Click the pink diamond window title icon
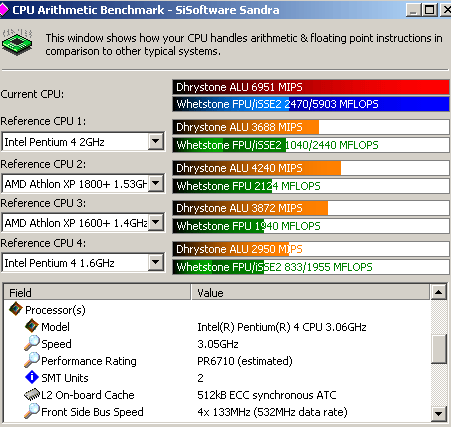Screen dimensions: 451x427 click(x=3, y=10)
